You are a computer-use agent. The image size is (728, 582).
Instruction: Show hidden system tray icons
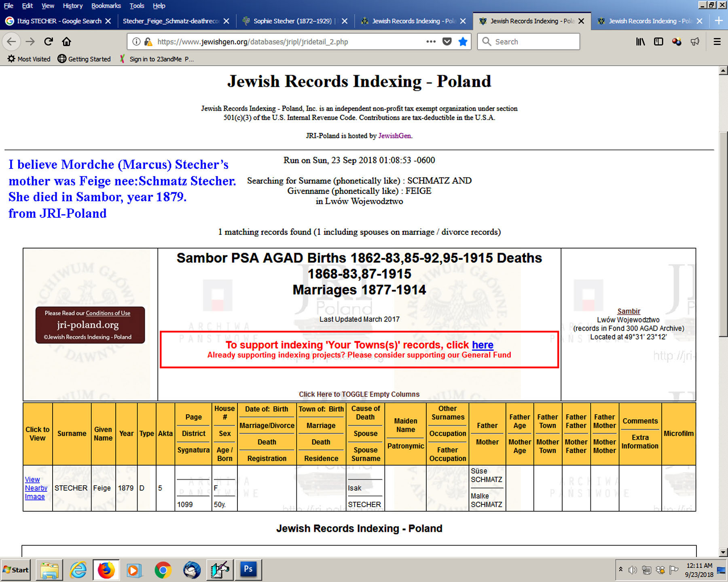[x=621, y=569]
